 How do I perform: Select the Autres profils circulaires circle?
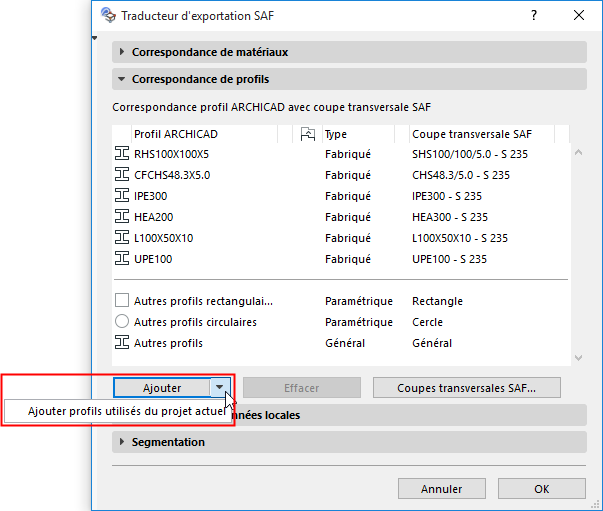[x=122, y=322]
